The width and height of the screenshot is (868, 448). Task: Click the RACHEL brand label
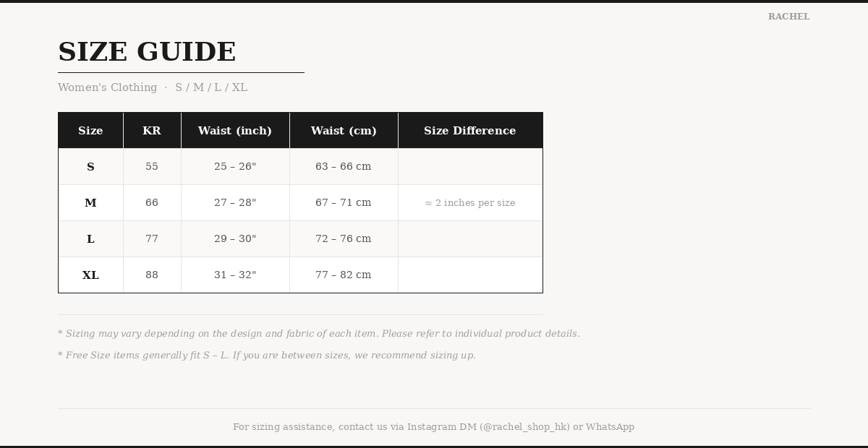[x=788, y=17]
